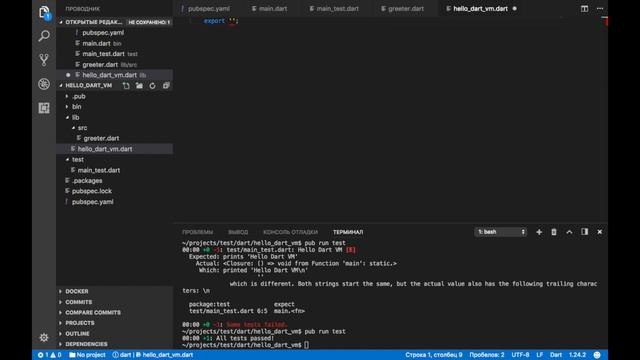640x360 pixels.
Task: Change file encoding UTF-8
Action: coord(520,355)
